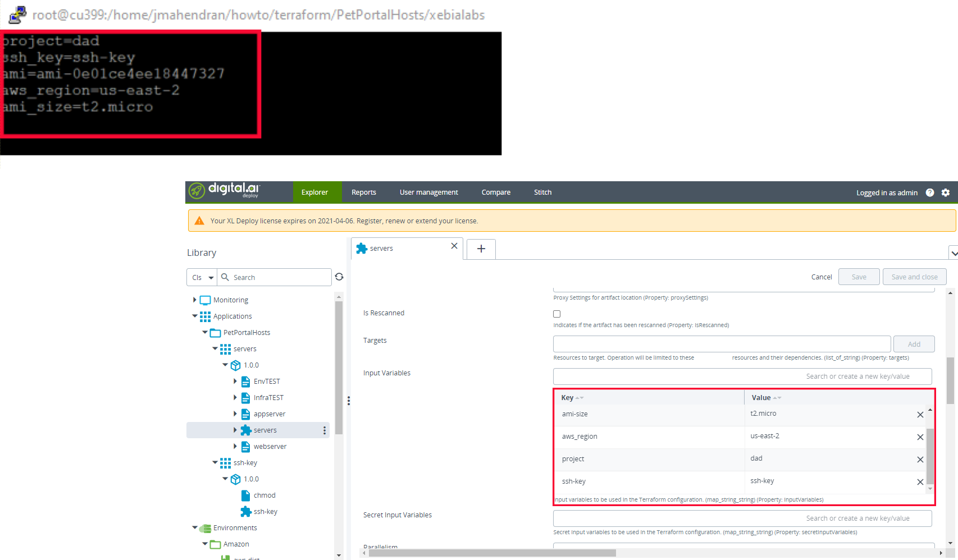Open the CIs type dropdown

(x=202, y=277)
